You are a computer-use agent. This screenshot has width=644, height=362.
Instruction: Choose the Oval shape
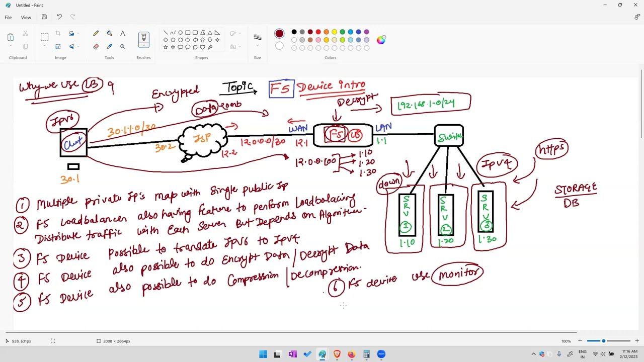[x=180, y=33]
